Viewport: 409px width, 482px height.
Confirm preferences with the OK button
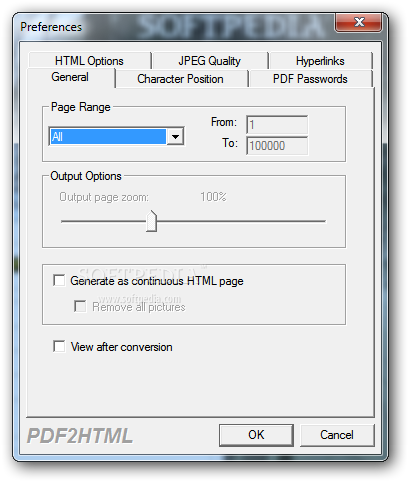click(256, 435)
